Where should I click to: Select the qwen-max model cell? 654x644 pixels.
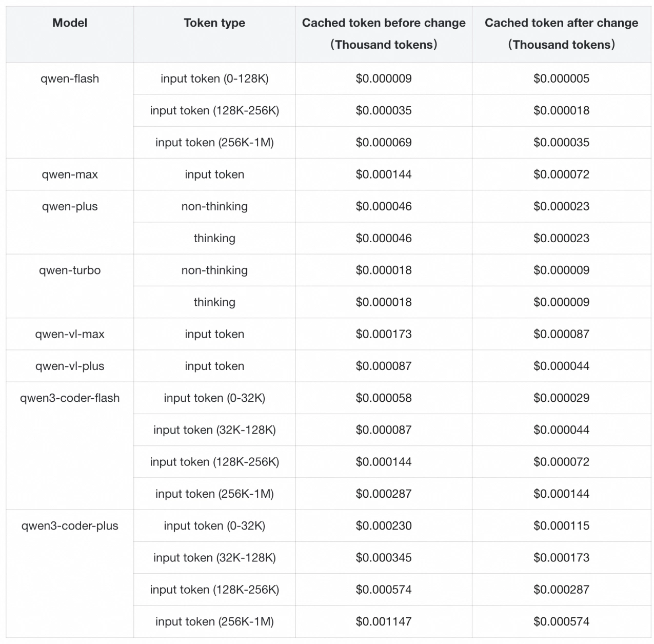click(70, 174)
